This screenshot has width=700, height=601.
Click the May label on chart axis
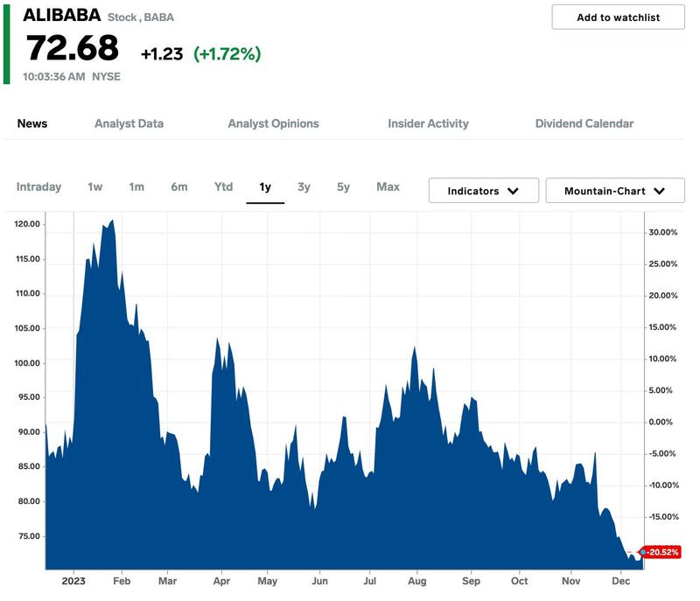pos(268,581)
